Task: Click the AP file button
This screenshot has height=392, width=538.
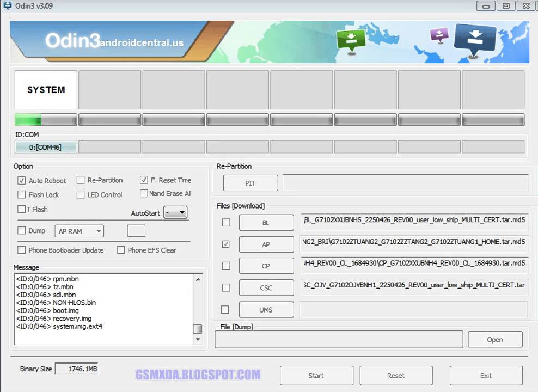Action: click(x=266, y=244)
